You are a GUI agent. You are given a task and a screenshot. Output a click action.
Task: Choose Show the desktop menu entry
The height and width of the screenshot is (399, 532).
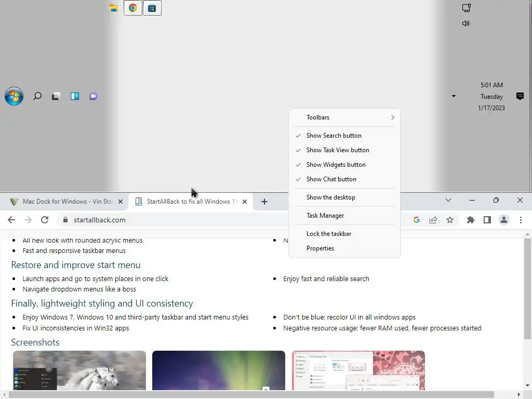[344, 197]
